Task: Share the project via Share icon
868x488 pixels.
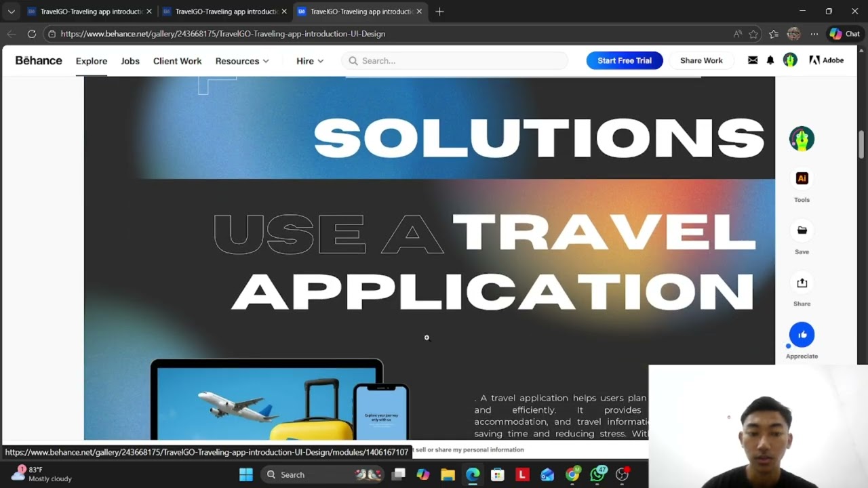Action: coord(802,283)
